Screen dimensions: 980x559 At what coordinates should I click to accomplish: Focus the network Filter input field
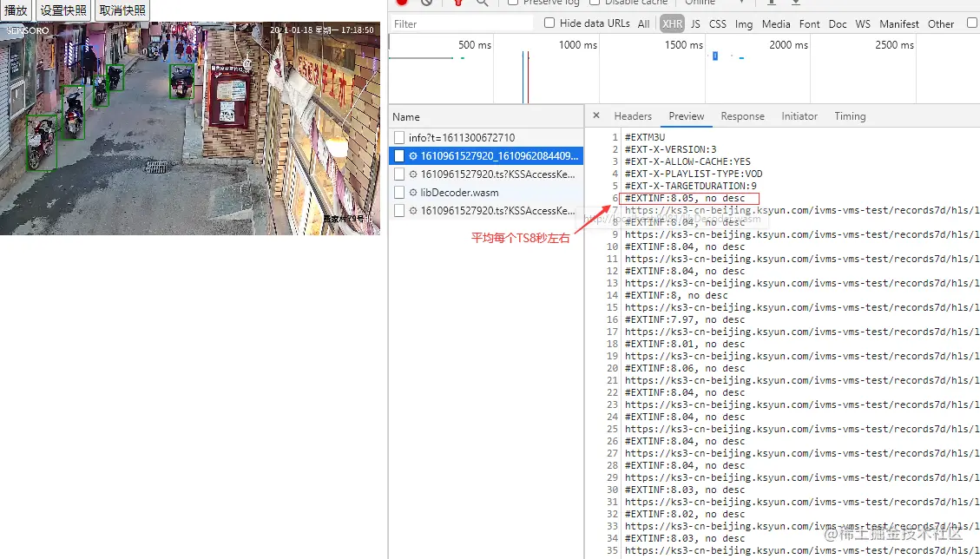pos(463,23)
